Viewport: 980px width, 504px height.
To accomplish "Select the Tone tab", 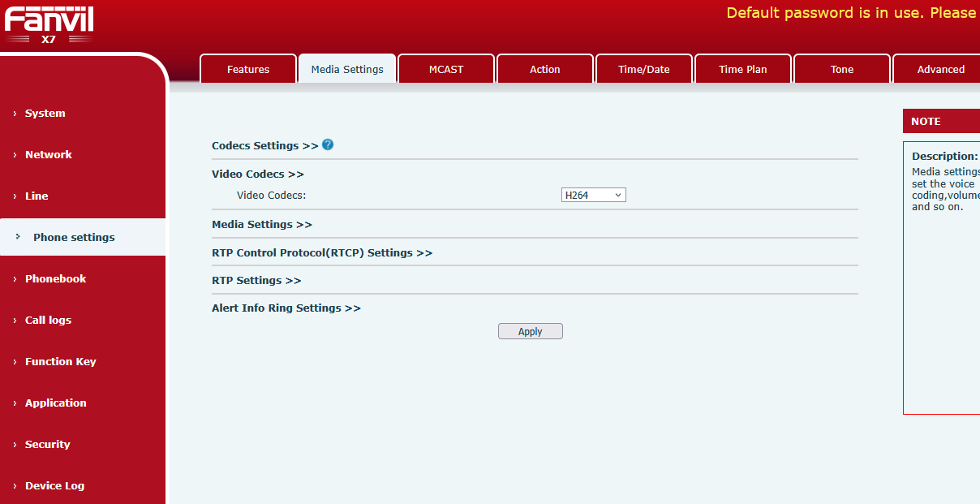I will (x=842, y=70).
